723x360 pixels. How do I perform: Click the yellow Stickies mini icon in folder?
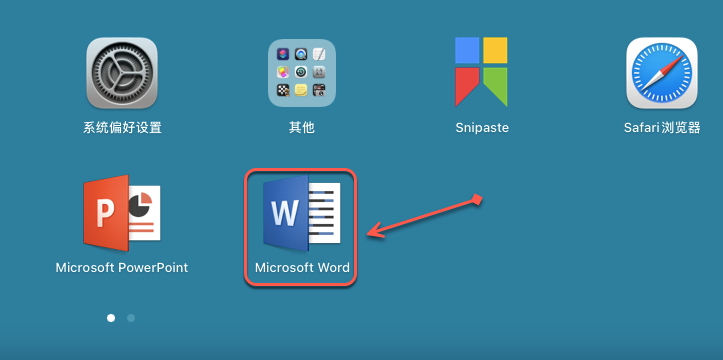click(x=301, y=90)
